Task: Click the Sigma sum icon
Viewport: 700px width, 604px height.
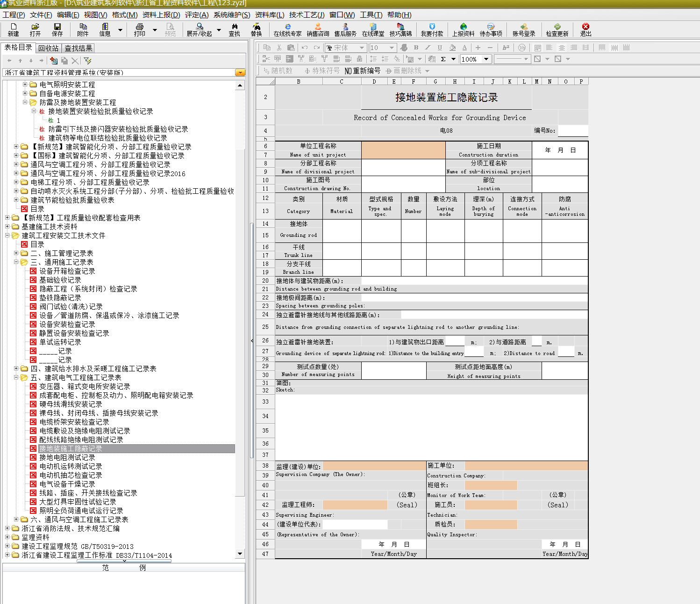Action: pyautogui.click(x=443, y=59)
